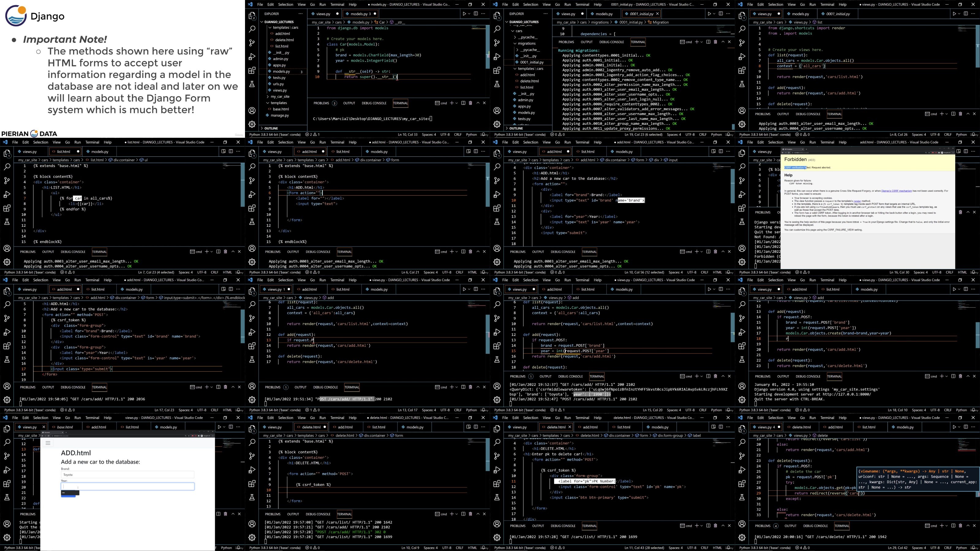Select manage.py in models.py titled window explorer
Image resolution: width=980 pixels, height=551 pixels.
tap(280, 115)
